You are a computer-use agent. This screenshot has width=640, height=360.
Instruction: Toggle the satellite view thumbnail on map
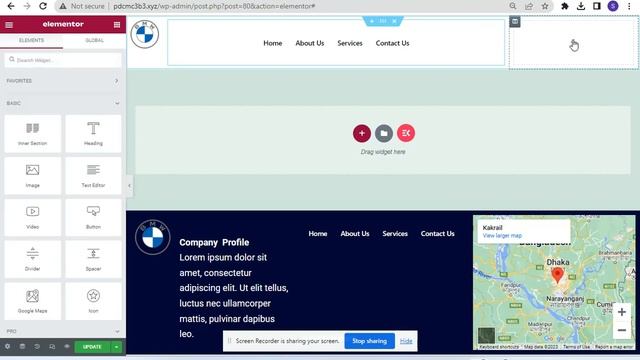tap(486, 335)
